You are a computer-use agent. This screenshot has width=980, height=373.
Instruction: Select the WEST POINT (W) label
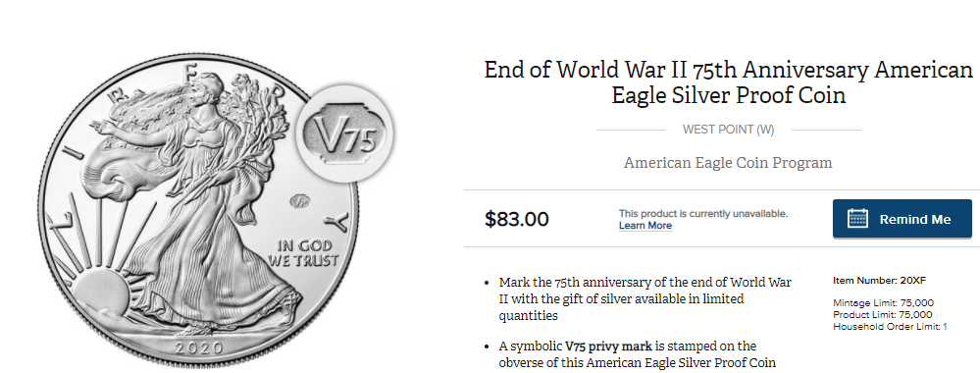[728, 130]
